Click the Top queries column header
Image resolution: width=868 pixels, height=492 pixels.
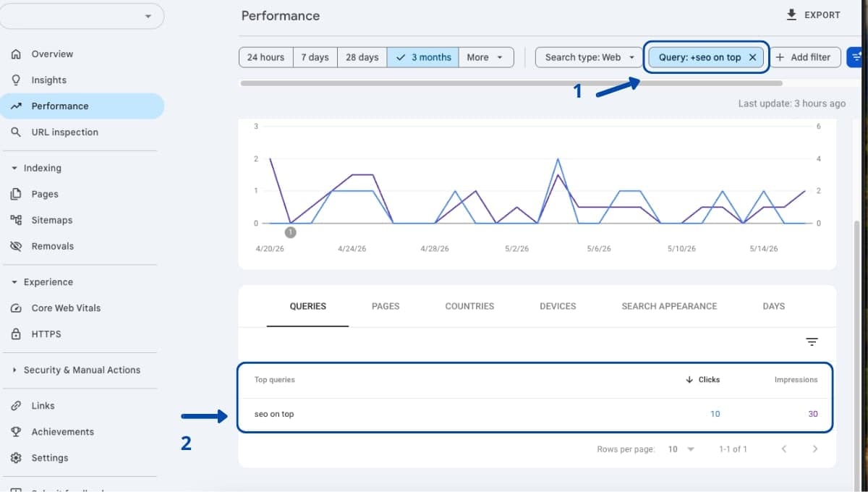274,379
